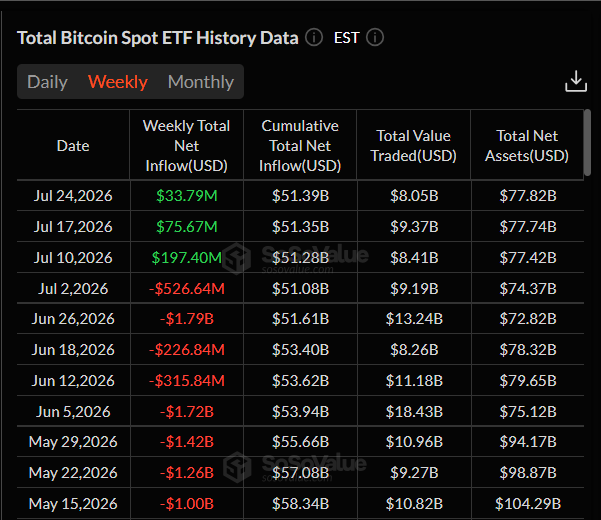
Task: Click the $11.18B value traded cell
Action: (414, 381)
